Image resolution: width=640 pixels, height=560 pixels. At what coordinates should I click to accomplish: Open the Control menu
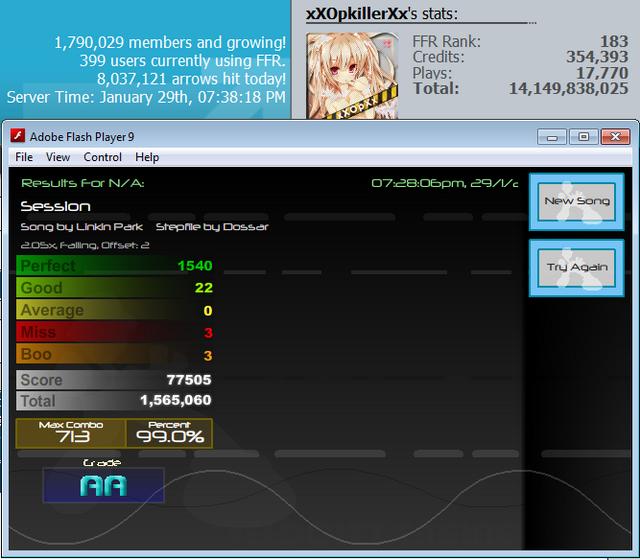(102, 157)
